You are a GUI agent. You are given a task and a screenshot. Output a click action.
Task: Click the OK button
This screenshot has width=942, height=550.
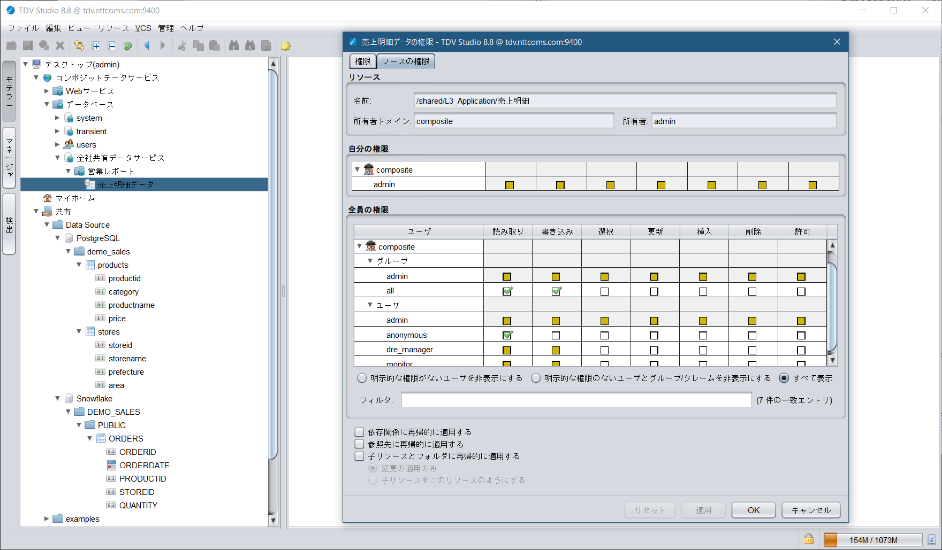pyautogui.click(x=753, y=510)
